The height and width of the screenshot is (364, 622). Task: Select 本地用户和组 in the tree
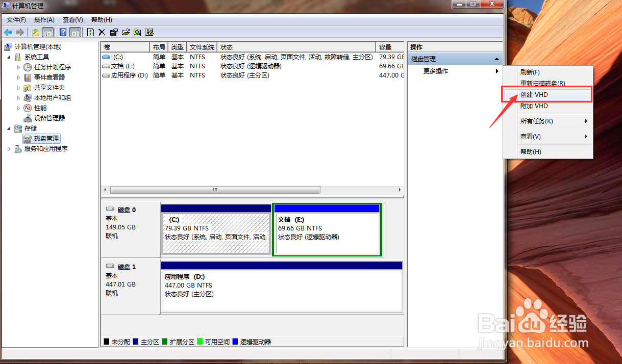(x=52, y=98)
